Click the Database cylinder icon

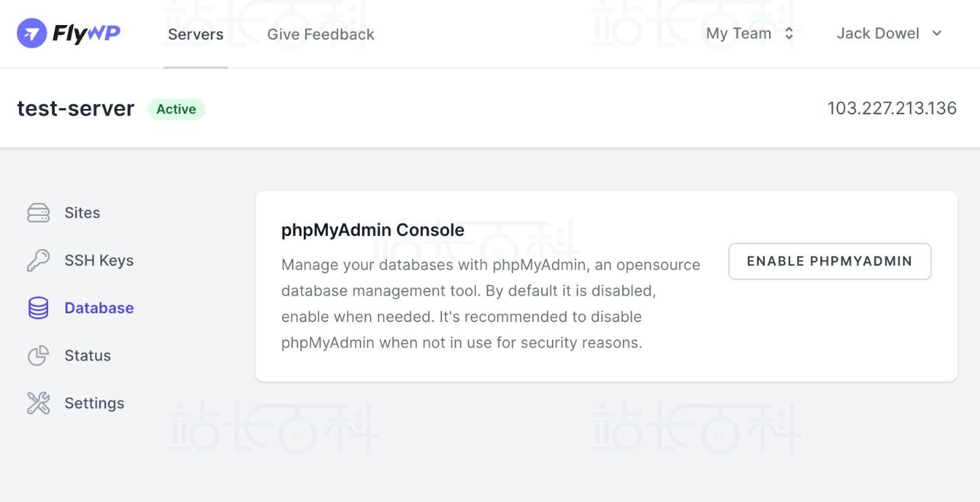(x=39, y=309)
